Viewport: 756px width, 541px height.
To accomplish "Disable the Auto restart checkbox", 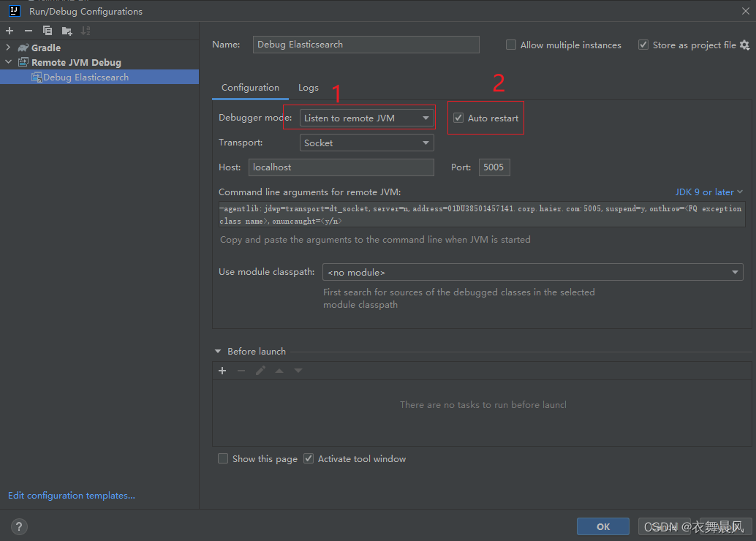I will click(x=458, y=118).
